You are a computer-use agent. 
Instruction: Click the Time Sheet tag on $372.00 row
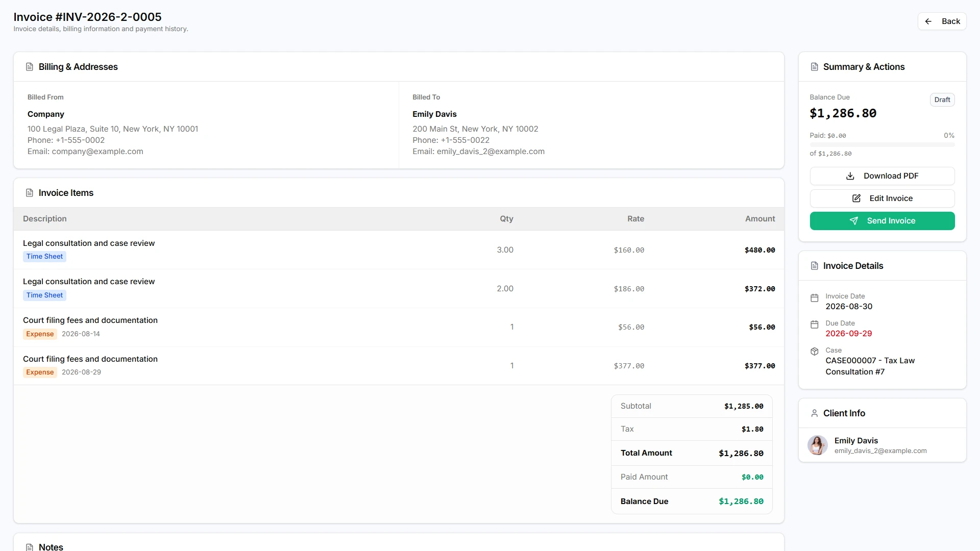point(44,295)
